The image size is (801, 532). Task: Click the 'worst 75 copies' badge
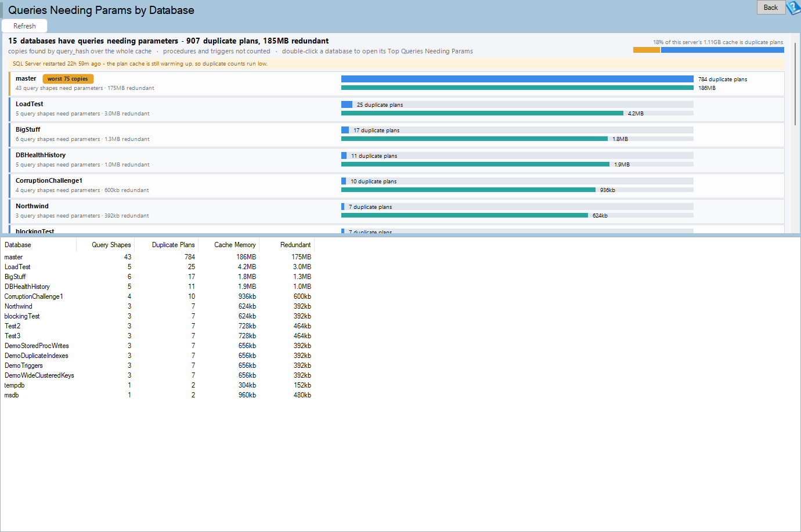click(x=68, y=79)
